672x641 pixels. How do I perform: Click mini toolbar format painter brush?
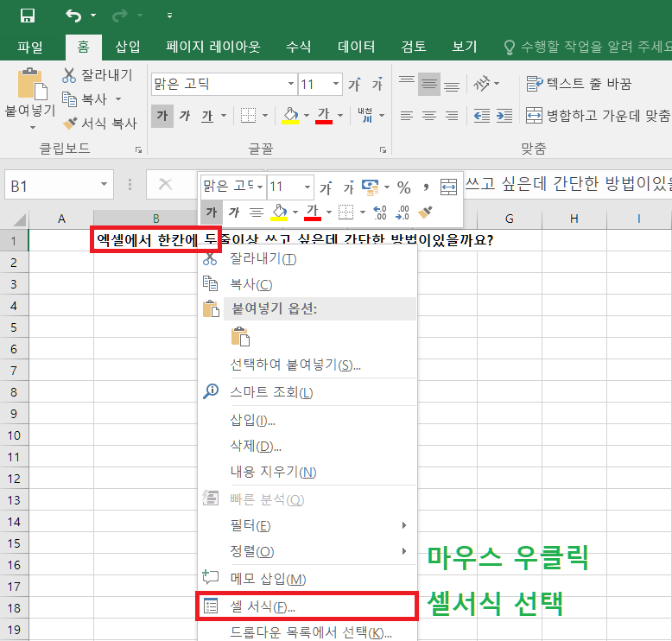(426, 212)
